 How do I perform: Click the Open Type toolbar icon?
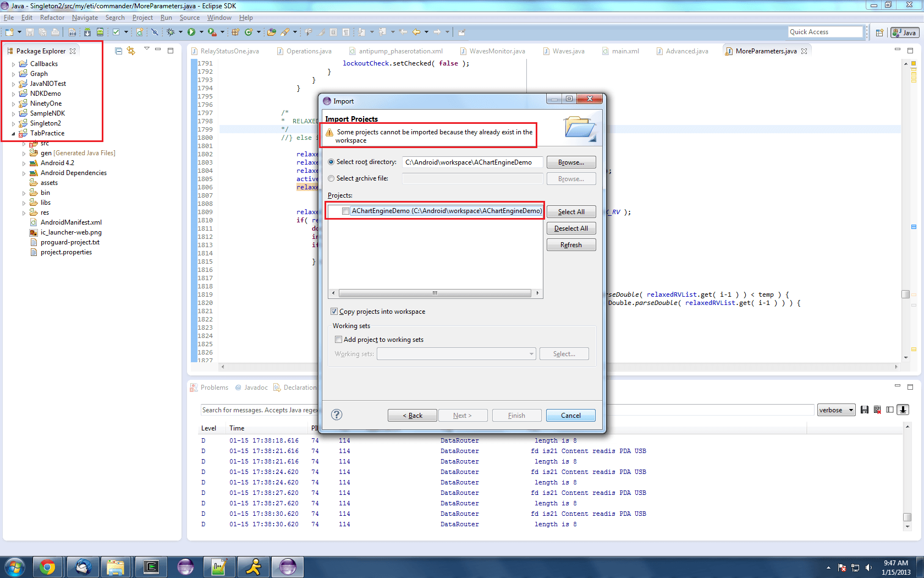click(272, 32)
